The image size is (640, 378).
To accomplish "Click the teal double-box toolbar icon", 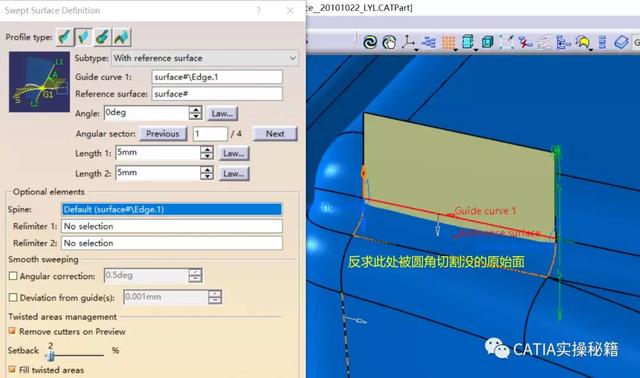I will click(x=487, y=42).
